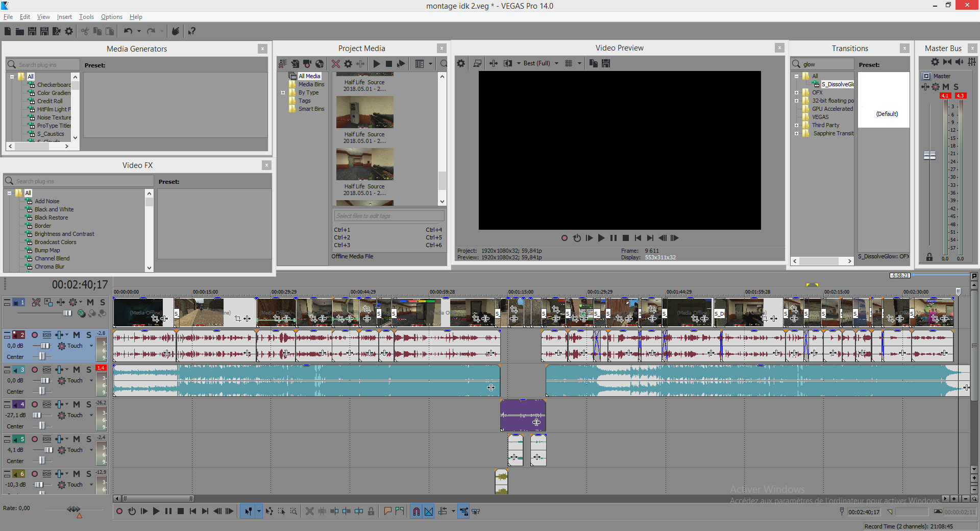Select Credit Roll media generator
This screenshot has width=980, height=531.
click(x=50, y=101)
